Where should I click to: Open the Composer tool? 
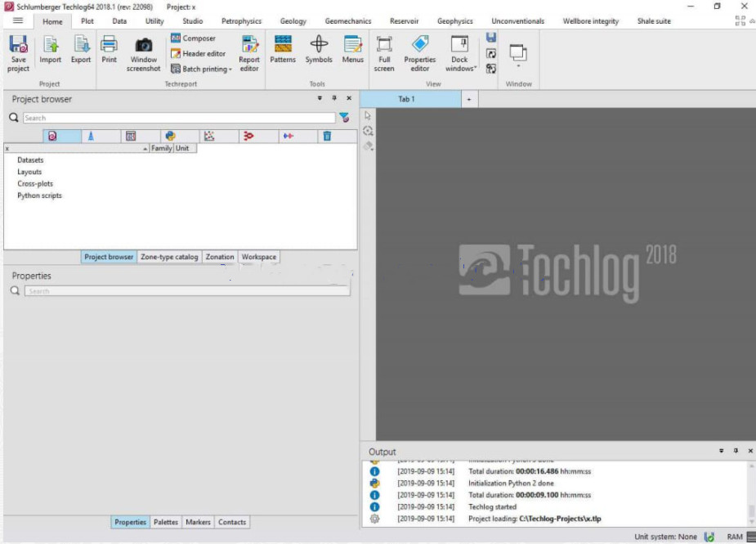tap(194, 38)
